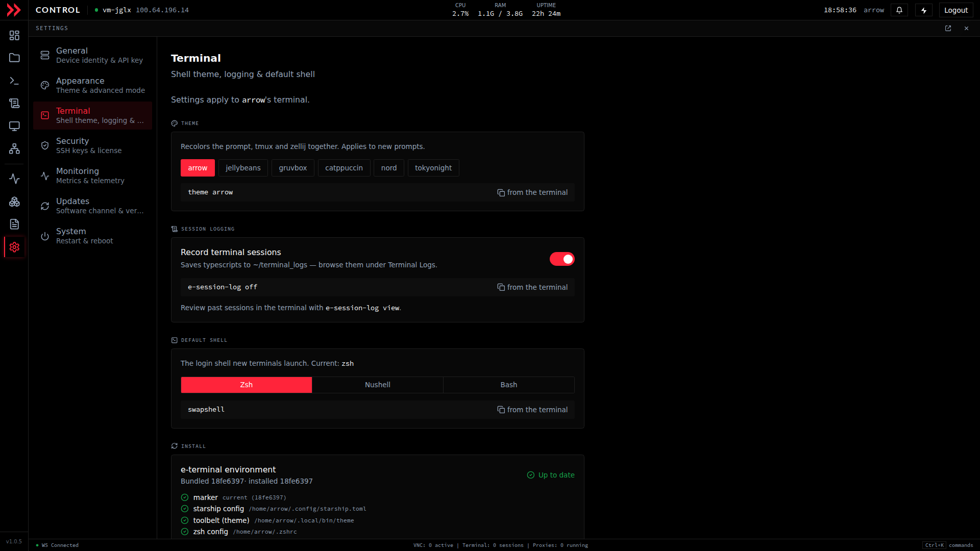Copy the 'e-session-log off' command
This screenshot has width=980, height=551.
tap(532, 287)
